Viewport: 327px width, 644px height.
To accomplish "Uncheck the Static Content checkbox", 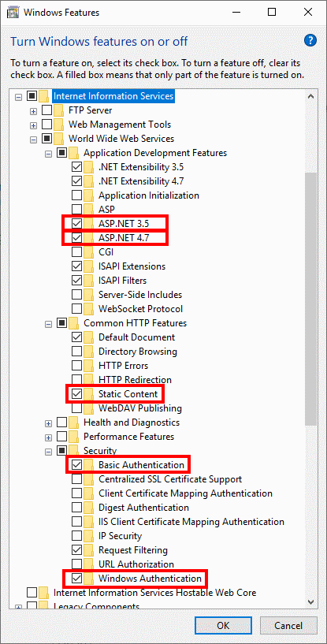I will tap(76, 394).
